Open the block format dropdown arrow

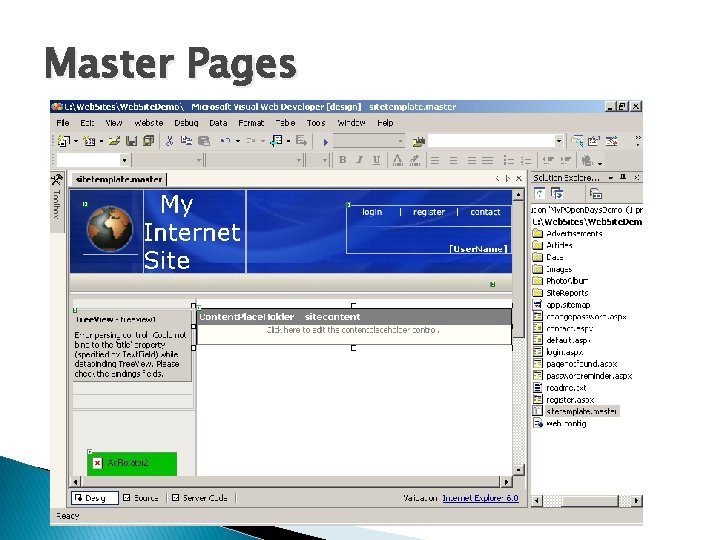tap(124, 160)
